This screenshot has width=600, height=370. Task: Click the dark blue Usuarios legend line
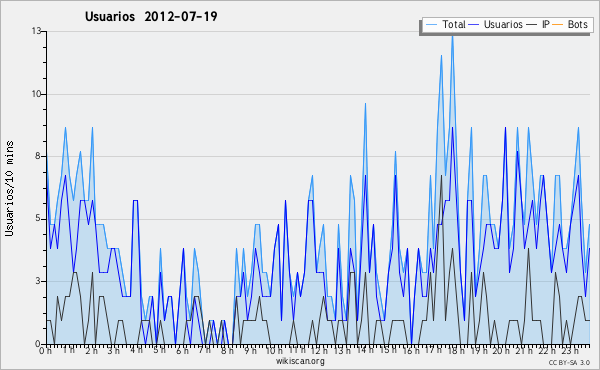click(x=474, y=25)
